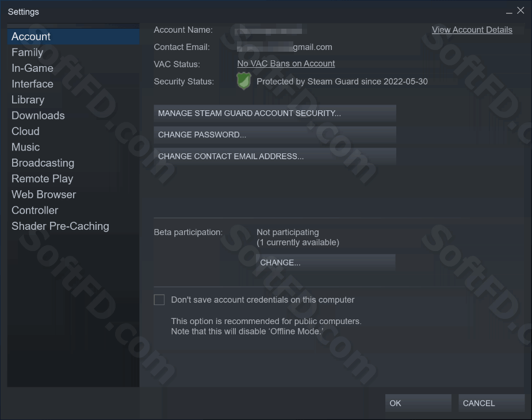The image size is (532, 420).
Task: Select the Web Browser category
Action: 73,195
